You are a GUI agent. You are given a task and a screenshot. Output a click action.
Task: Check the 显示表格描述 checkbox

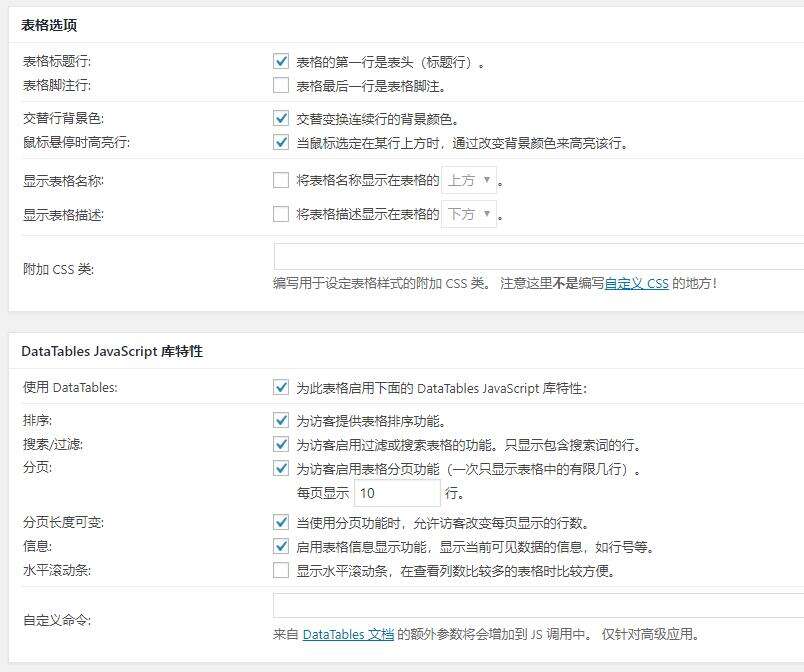coord(281,214)
